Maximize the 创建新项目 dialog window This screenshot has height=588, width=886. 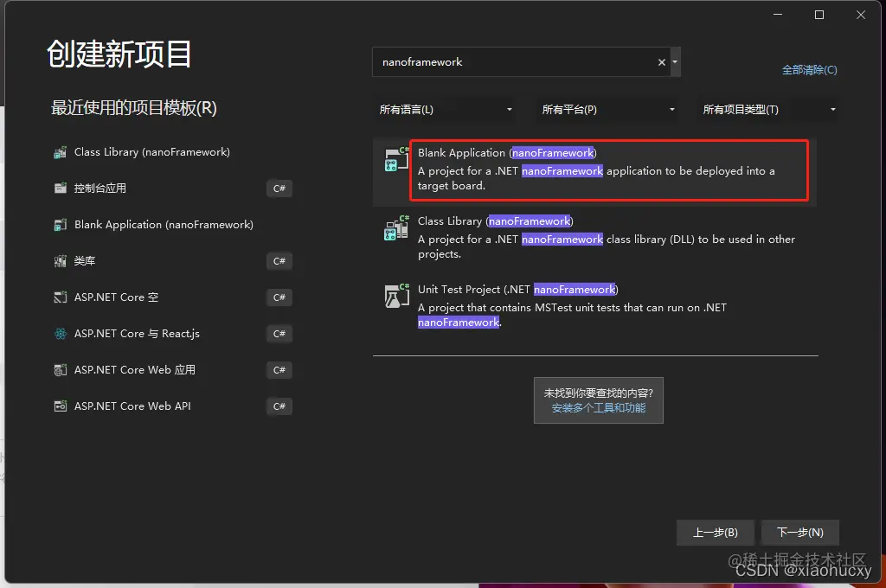[819, 15]
